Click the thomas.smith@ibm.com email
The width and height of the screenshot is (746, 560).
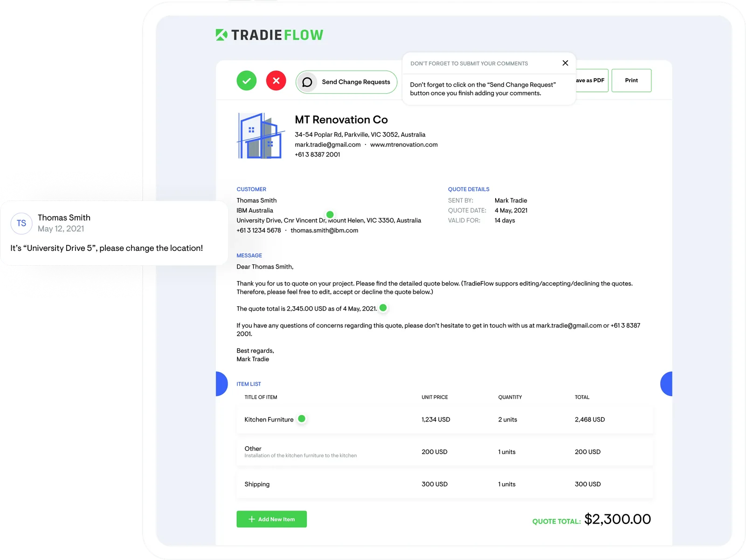[x=325, y=230]
